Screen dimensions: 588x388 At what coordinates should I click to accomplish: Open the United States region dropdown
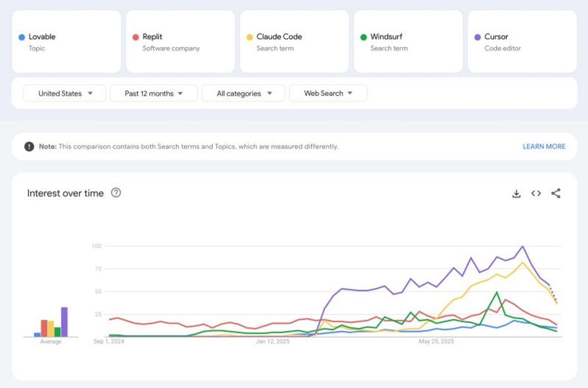[x=65, y=93]
